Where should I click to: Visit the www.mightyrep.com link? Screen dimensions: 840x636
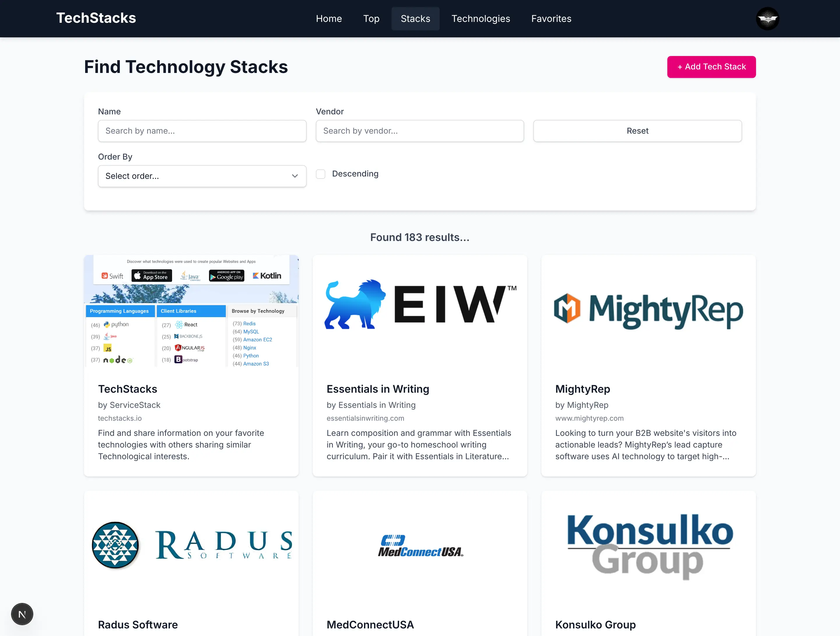(x=589, y=418)
